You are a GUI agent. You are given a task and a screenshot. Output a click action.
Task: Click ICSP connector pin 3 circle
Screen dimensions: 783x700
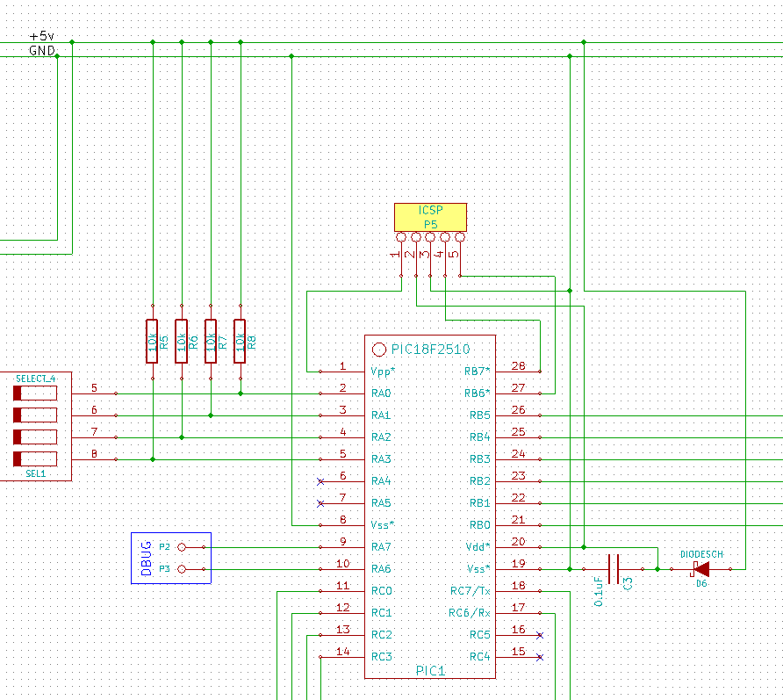click(430, 237)
